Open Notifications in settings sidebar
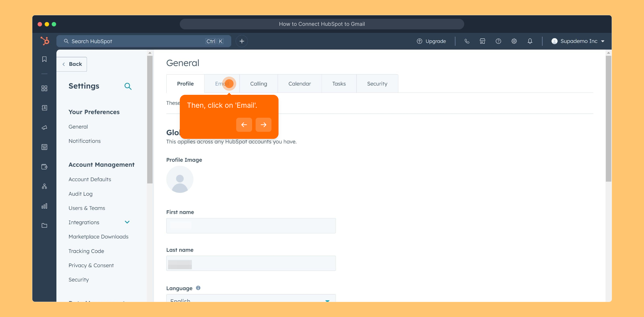Viewport: 644px width, 317px height. pyautogui.click(x=85, y=141)
